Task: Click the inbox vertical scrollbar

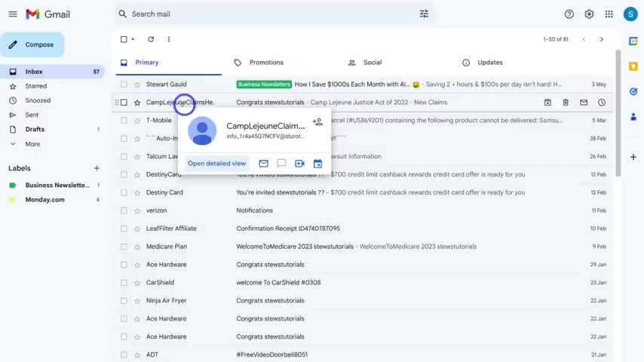Action: coord(618,113)
